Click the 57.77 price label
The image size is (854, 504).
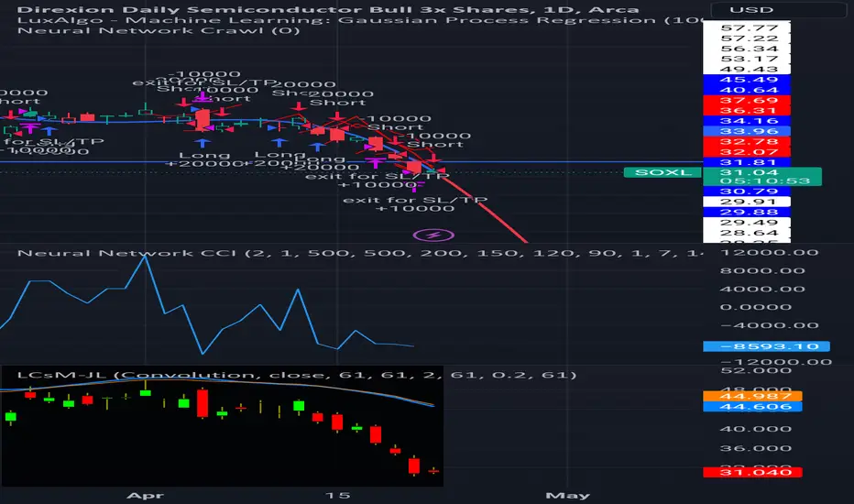[749, 27]
